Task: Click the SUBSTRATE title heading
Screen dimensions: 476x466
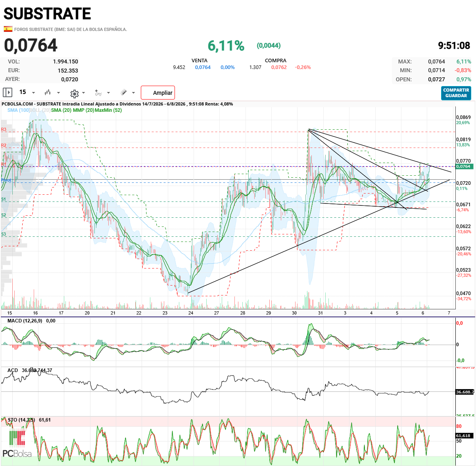Action: [x=47, y=14]
